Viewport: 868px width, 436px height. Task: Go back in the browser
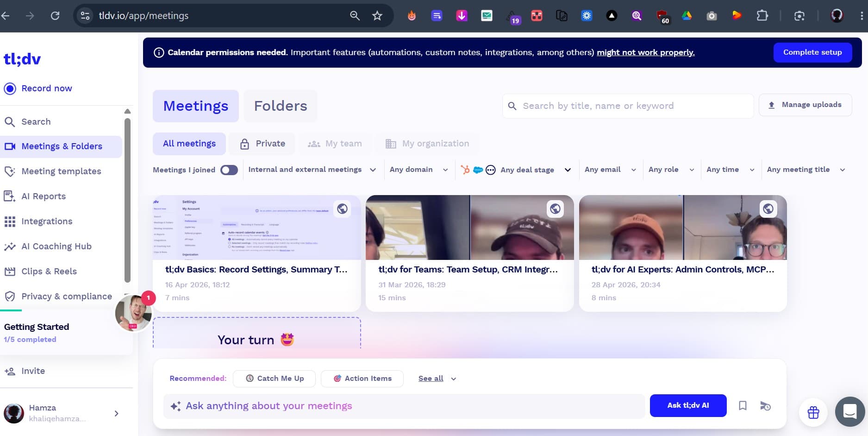6,16
